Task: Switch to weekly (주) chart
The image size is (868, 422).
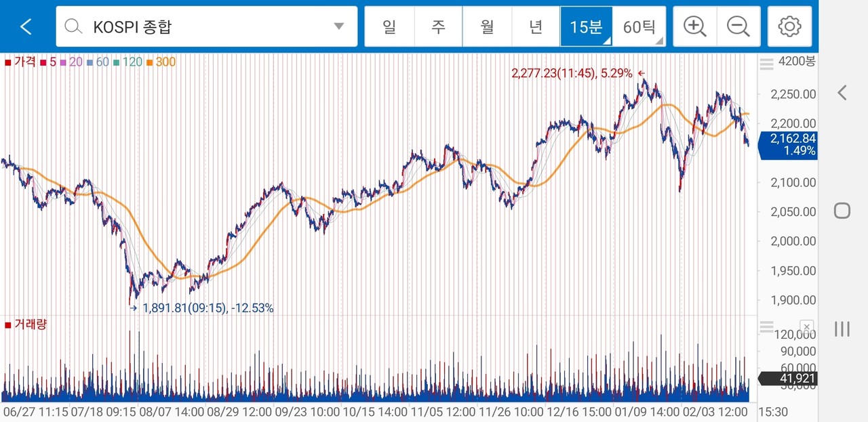Action: (438, 26)
